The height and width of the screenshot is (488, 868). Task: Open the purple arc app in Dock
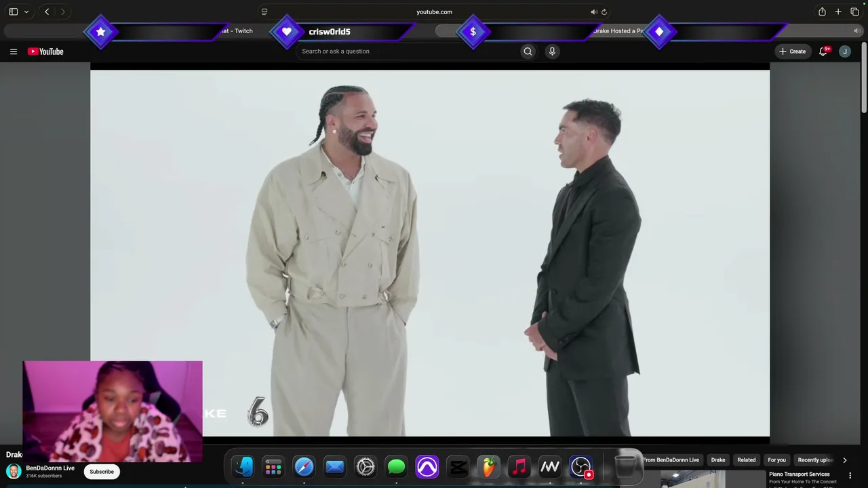pyautogui.click(x=427, y=466)
